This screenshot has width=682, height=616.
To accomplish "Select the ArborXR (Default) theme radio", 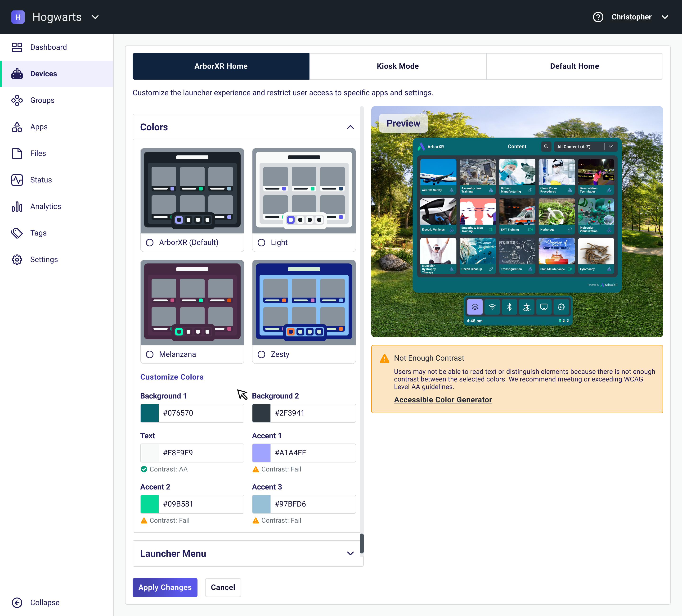I will tap(149, 242).
